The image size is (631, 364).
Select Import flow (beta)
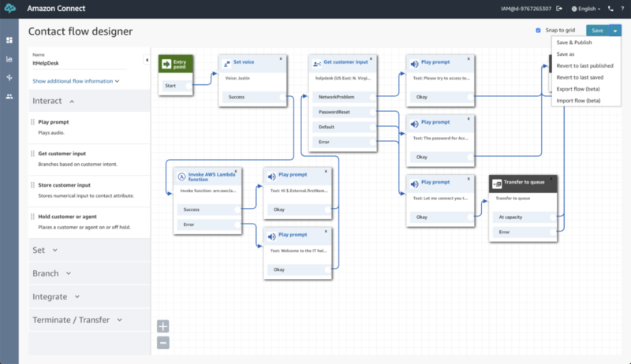pos(578,100)
